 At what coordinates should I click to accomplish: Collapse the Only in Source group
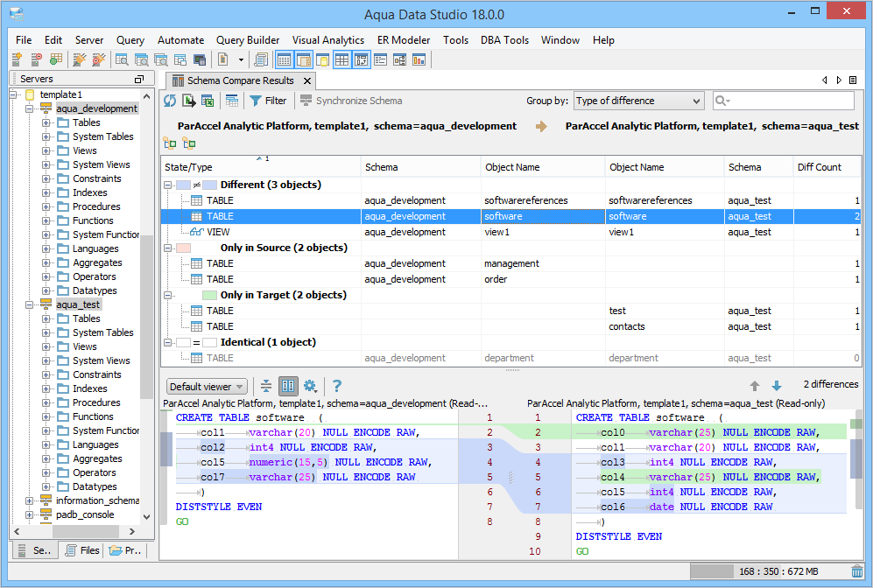tap(167, 248)
